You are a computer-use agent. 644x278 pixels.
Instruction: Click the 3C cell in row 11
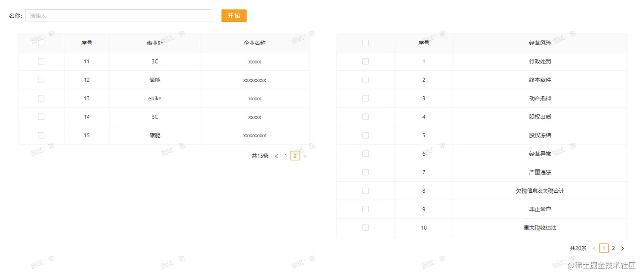(155, 61)
